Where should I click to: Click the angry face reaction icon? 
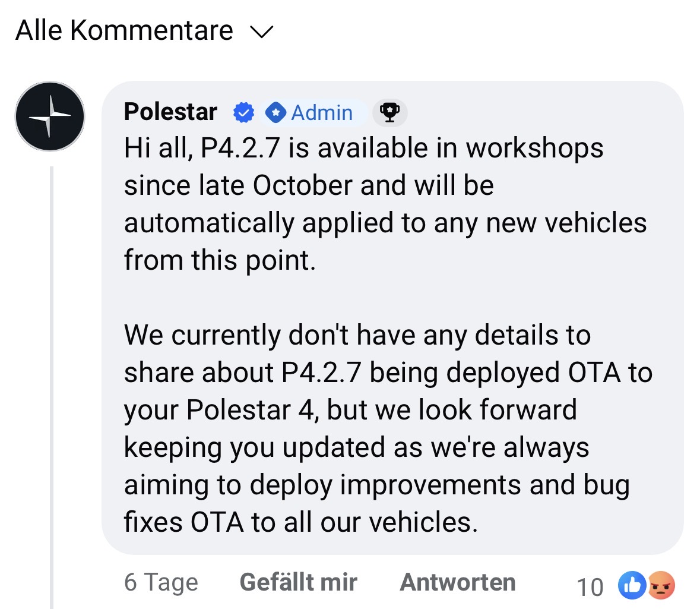[x=661, y=586]
